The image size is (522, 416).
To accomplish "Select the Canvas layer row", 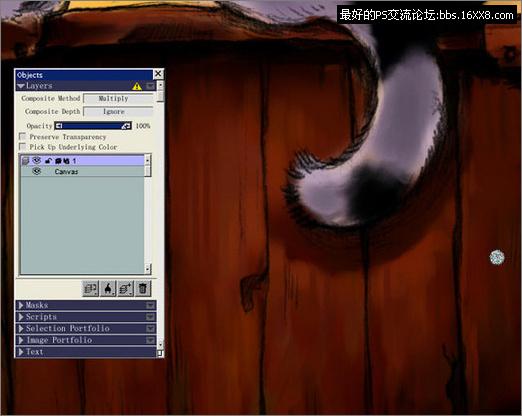I will point(83,171).
